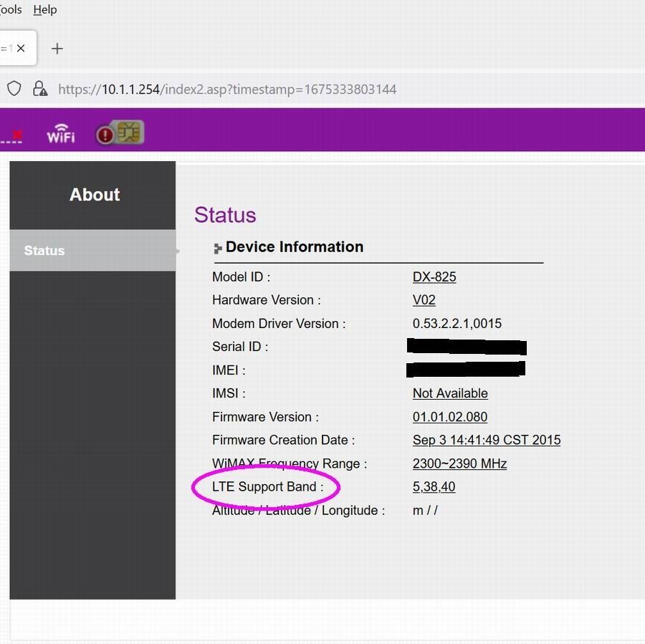Click the SIM card alert icon
Viewport: 645px width, 644px height.
(x=120, y=133)
